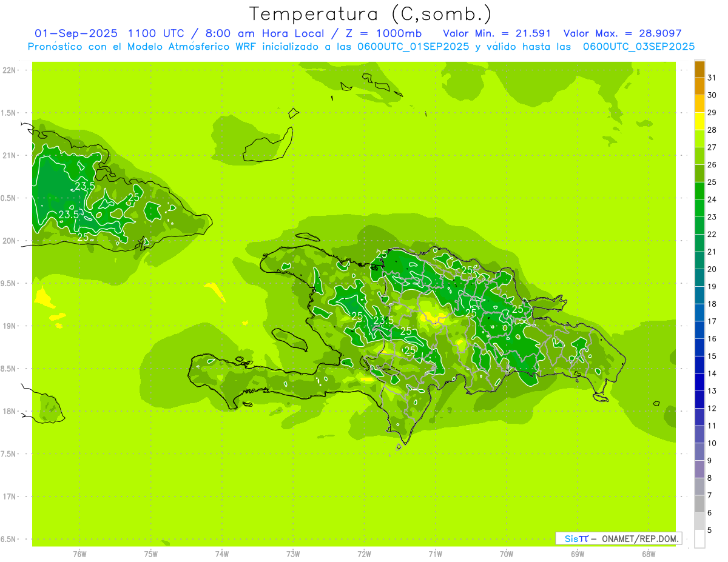Select the date text "01-Sep-2025"
The width and height of the screenshot is (728, 562).
pos(77,33)
